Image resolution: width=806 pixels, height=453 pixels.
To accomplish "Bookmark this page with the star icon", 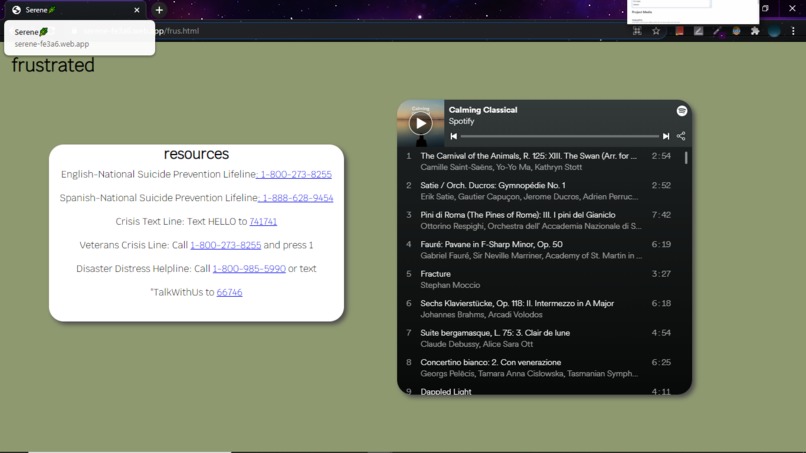I will (656, 31).
